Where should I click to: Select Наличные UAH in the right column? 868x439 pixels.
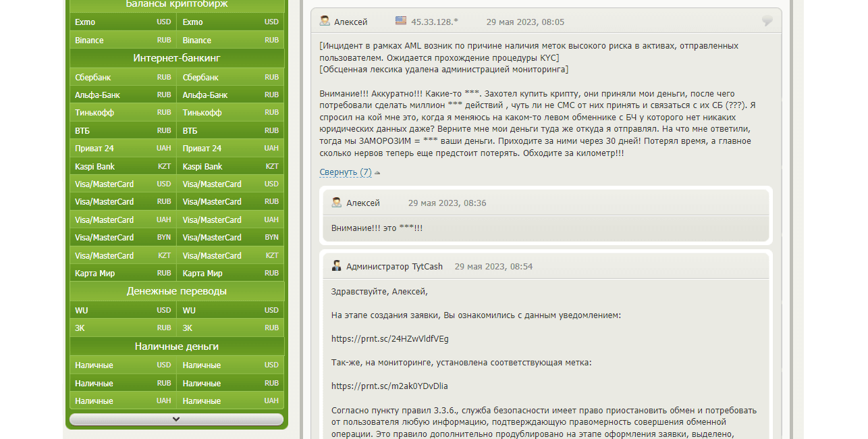pos(230,401)
